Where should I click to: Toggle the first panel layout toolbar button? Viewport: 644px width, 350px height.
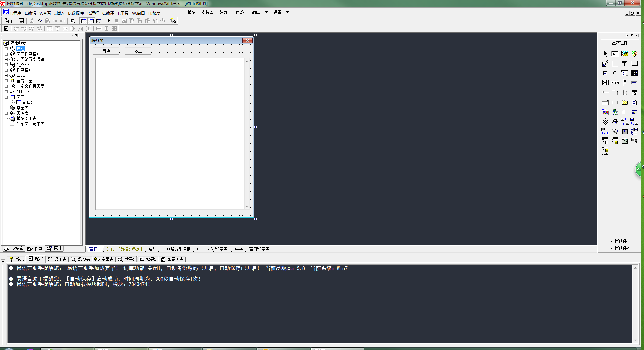coord(84,21)
